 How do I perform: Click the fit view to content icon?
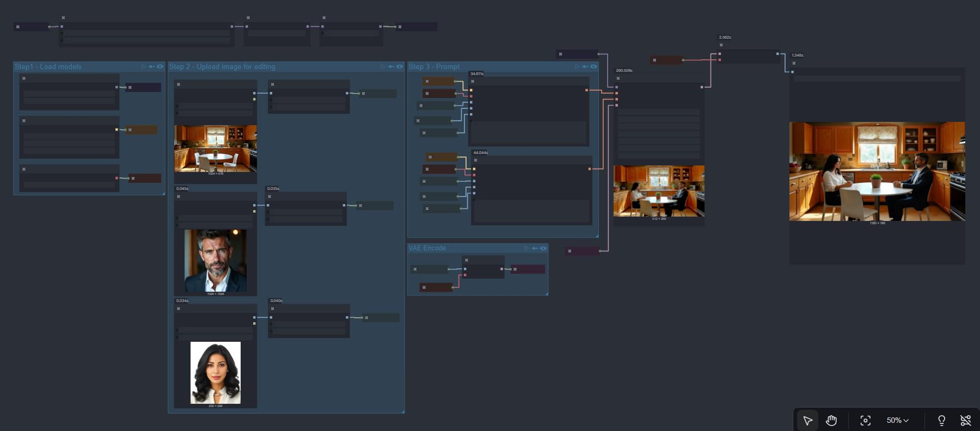coord(865,420)
